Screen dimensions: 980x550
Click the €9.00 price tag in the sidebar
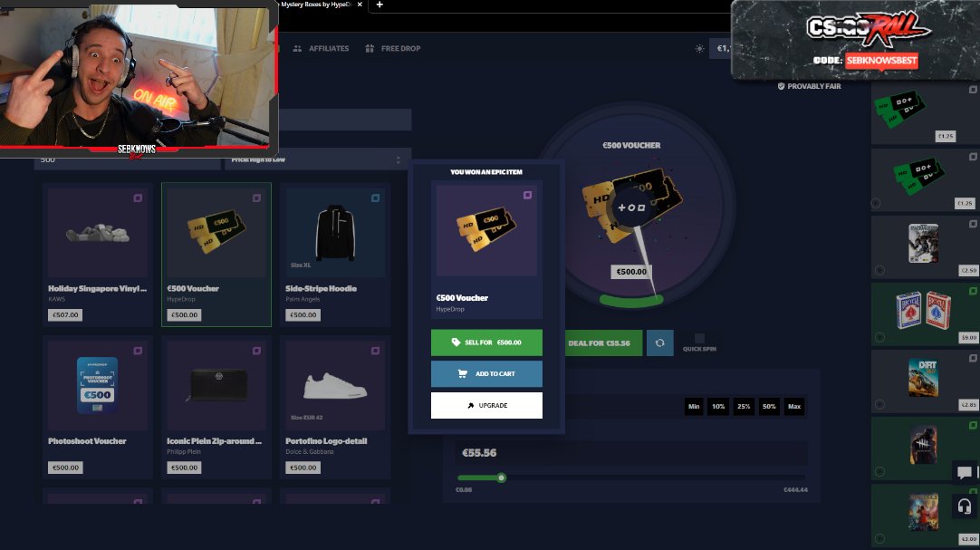pyautogui.click(x=968, y=337)
